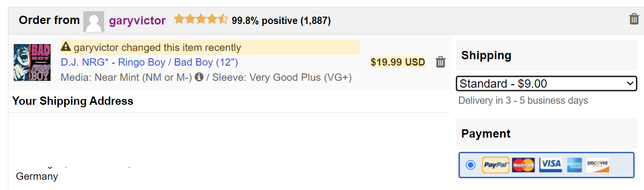Remove the Ringo Boy item with its trash icon
Screen dimensions: 644x190
pos(441,62)
